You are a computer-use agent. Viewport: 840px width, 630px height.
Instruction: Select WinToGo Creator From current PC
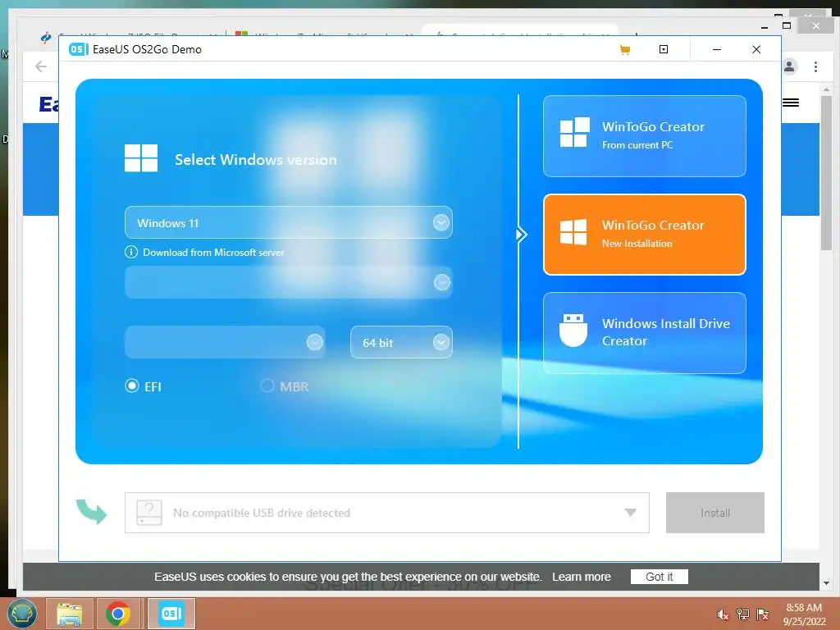click(x=645, y=136)
